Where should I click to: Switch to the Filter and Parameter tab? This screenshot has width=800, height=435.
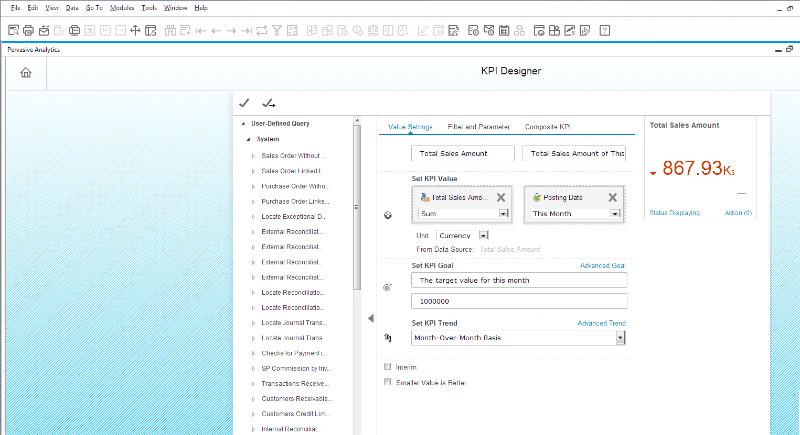point(479,127)
